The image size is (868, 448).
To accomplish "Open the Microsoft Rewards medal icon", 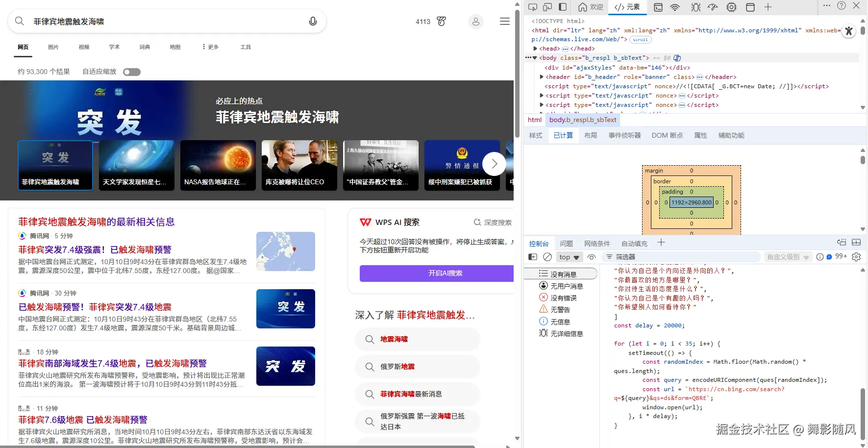I will point(442,21).
